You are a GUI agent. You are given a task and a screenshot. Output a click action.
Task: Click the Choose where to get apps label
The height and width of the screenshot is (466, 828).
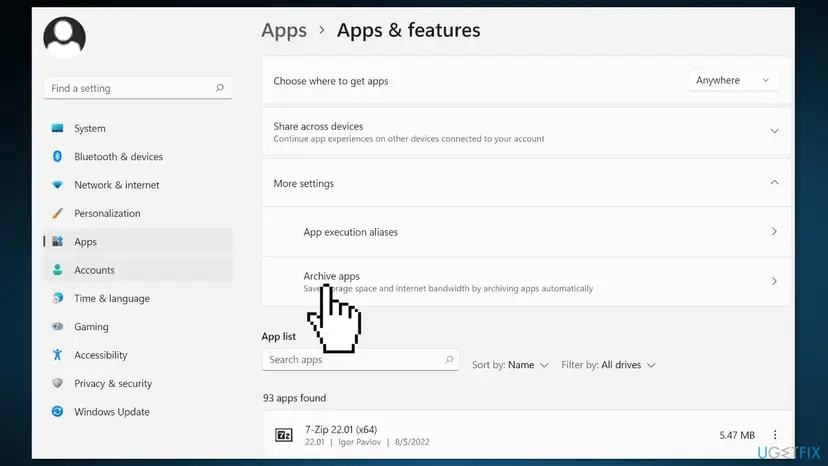click(x=331, y=81)
